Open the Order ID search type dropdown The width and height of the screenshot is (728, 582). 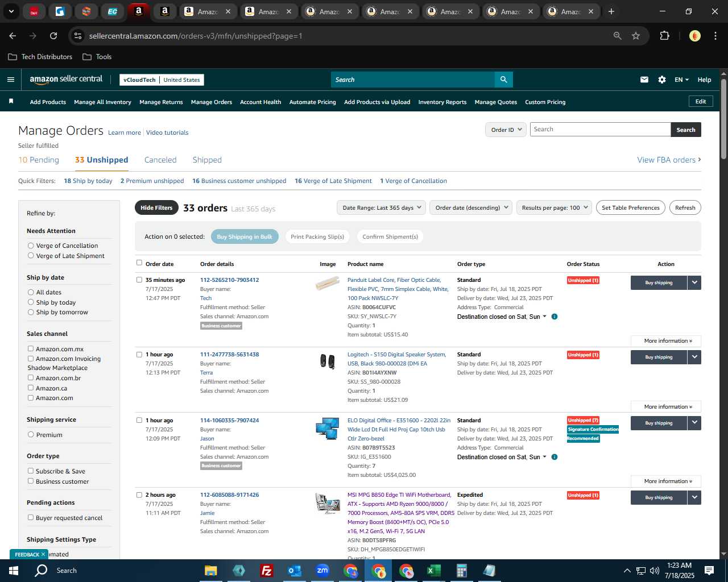(x=506, y=130)
